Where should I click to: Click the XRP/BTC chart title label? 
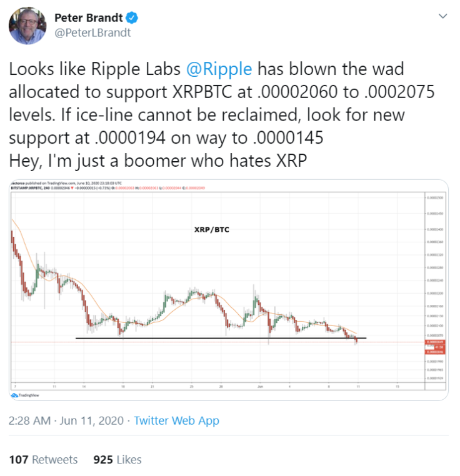pyautogui.click(x=212, y=229)
